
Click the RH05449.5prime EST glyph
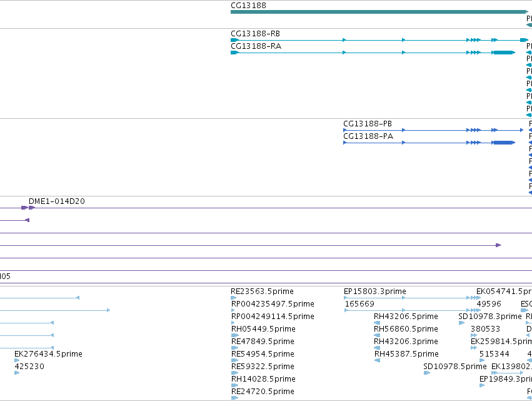pyautogui.click(x=235, y=335)
